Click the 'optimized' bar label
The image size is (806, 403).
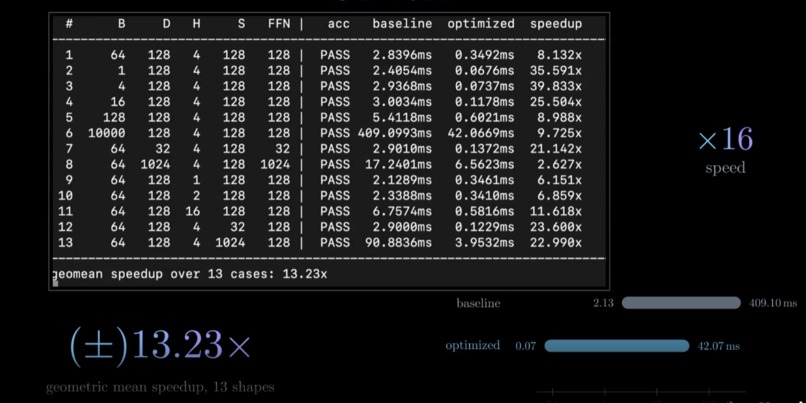(x=472, y=345)
